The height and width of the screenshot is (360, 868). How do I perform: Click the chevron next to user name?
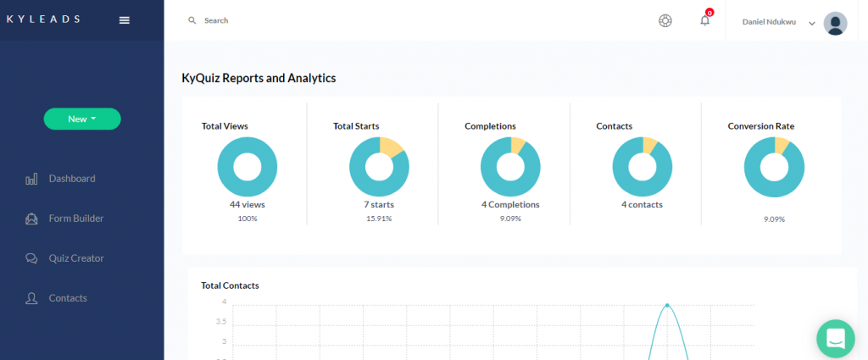[812, 23]
